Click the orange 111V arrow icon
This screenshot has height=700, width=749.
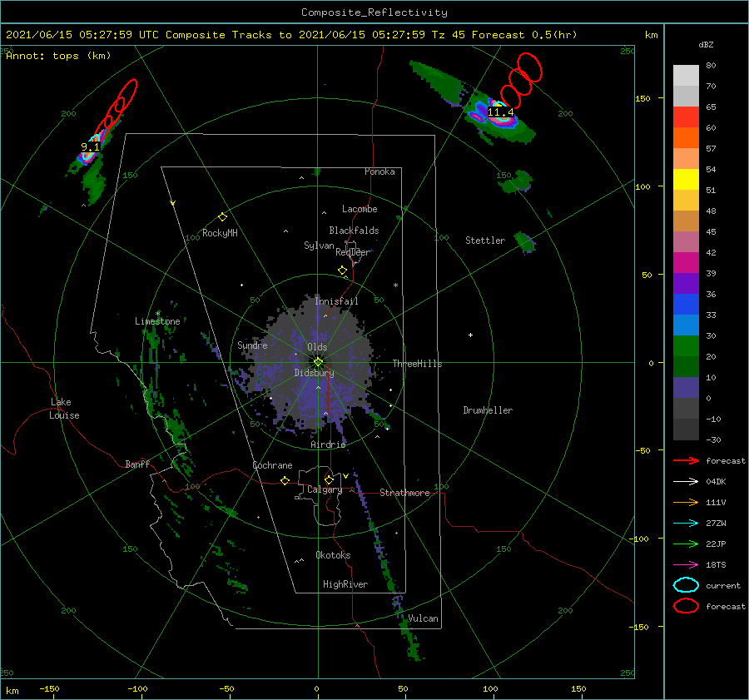(x=686, y=502)
